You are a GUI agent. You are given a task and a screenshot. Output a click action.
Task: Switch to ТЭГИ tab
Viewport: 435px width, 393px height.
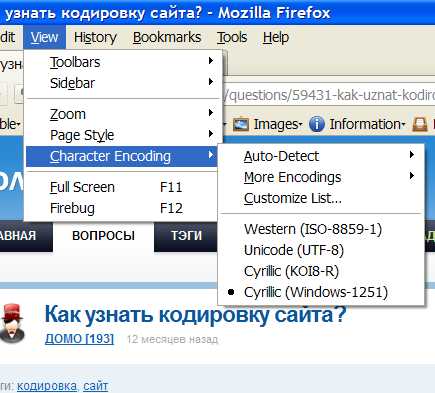[x=186, y=235]
